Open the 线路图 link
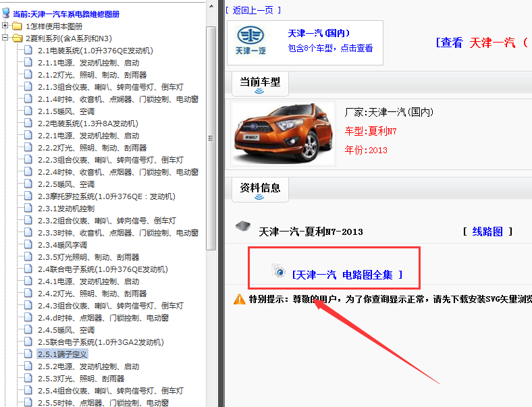Viewport: 532px width, 407px height. 487,232
